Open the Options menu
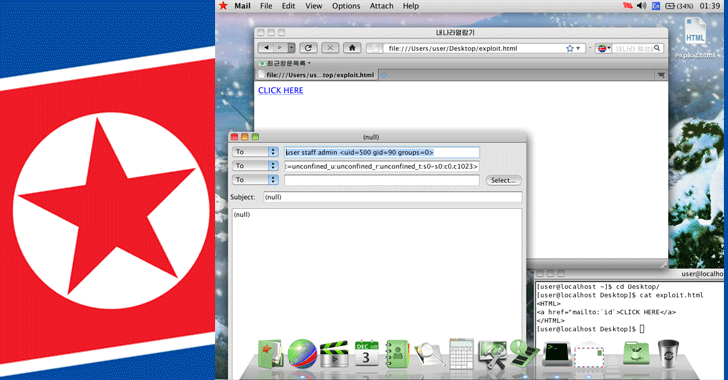 coord(346,6)
